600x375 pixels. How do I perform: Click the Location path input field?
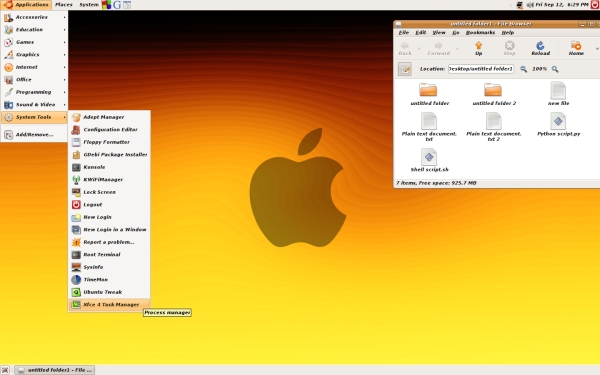point(481,69)
